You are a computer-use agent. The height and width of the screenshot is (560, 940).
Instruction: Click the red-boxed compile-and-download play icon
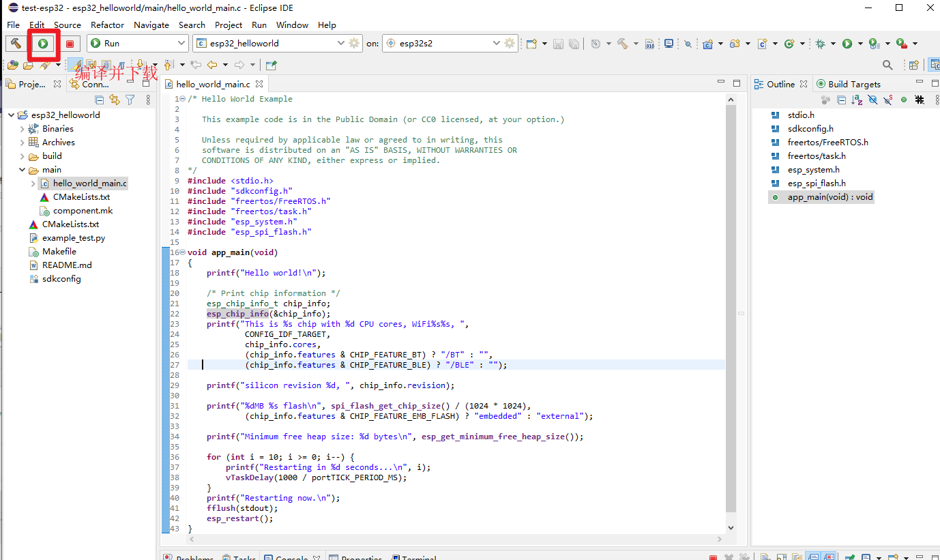click(43, 43)
